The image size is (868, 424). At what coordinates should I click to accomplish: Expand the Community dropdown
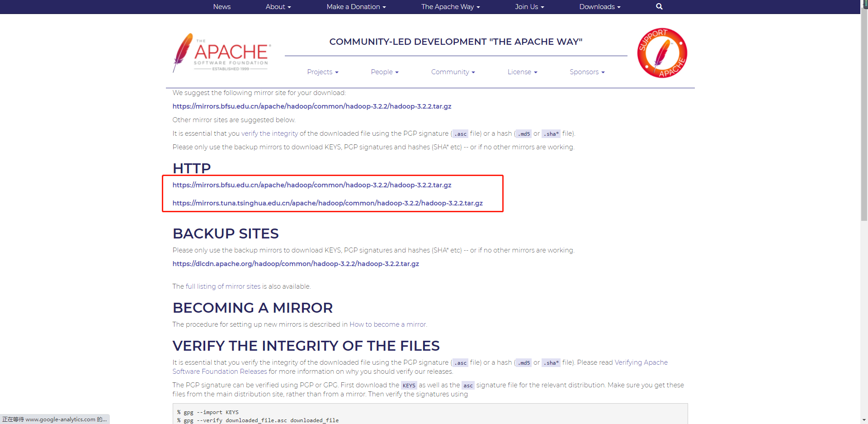(453, 72)
